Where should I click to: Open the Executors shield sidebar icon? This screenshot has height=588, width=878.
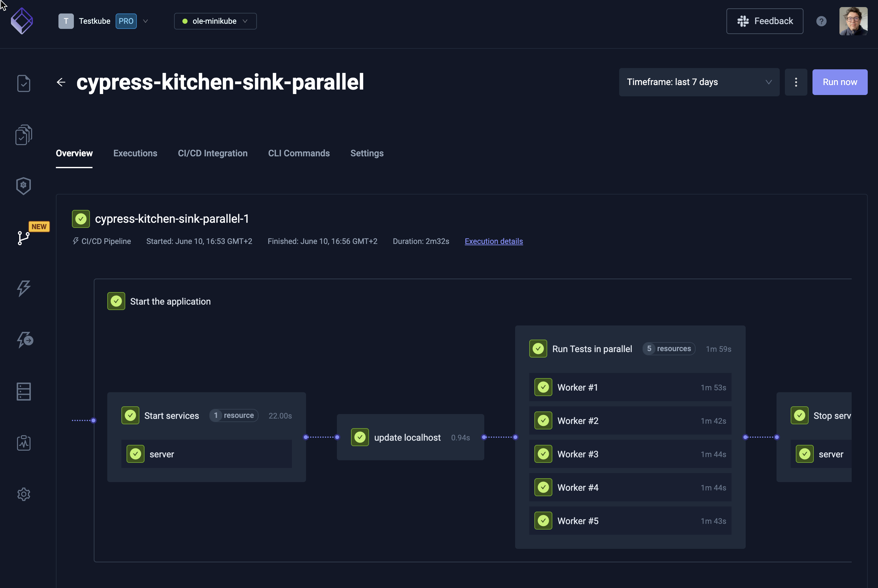24,186
